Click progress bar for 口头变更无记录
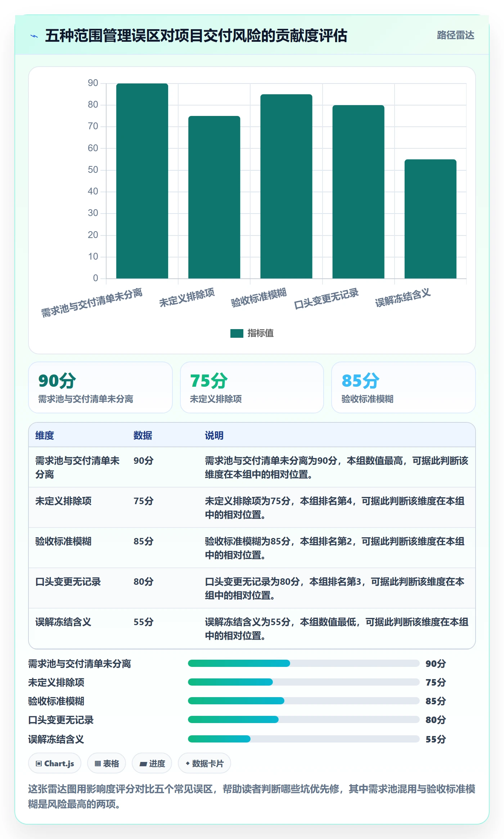The height and width of the screenshot is (839, 504). click(x=304, y=719)
